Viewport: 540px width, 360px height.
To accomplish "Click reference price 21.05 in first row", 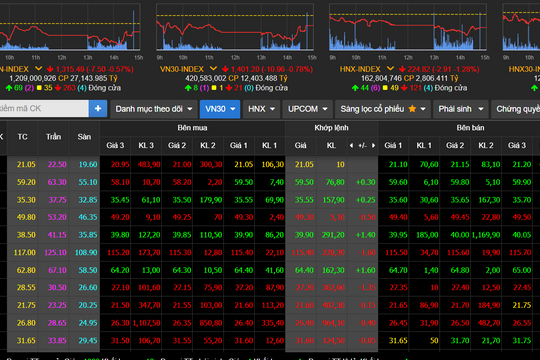I will (26, 164).
